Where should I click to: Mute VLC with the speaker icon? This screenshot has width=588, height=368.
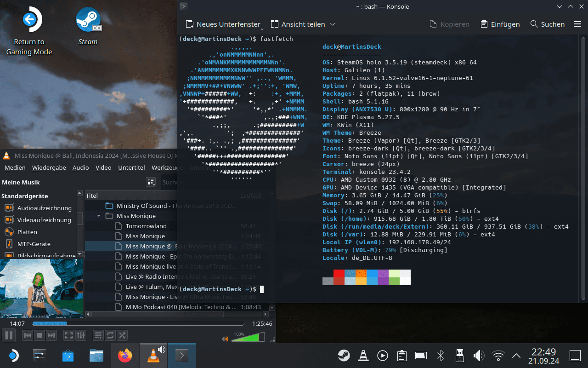[x=225, y=339]
